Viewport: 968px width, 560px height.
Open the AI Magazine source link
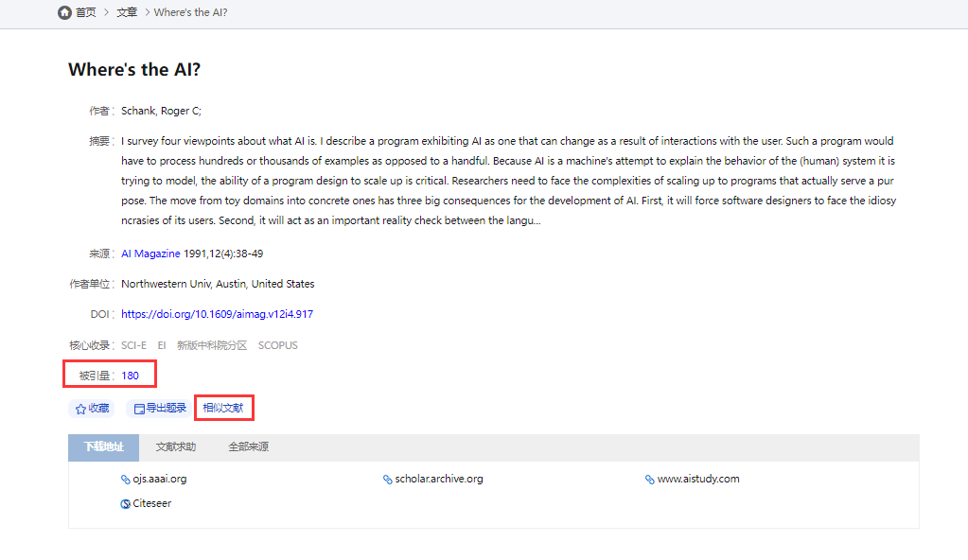click(x=150, y=254)
